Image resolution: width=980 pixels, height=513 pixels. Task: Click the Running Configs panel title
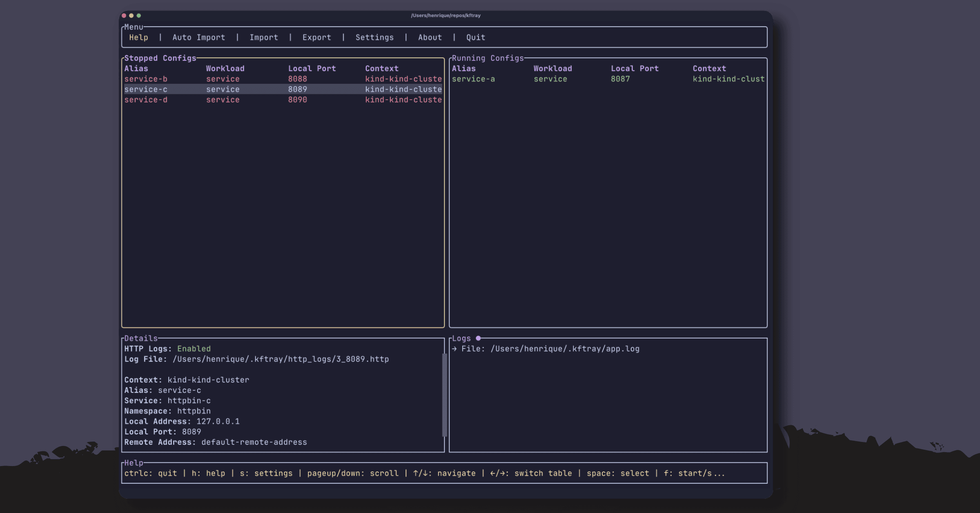tap(488, 58)
